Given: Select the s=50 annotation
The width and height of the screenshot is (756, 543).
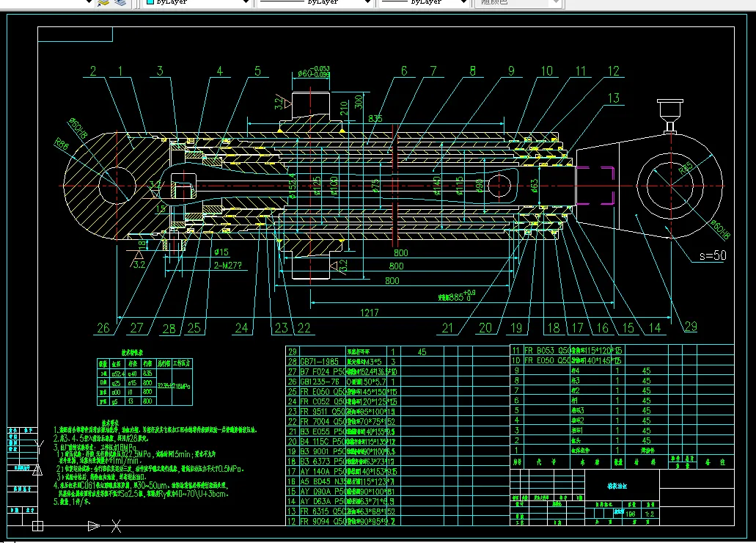Looking at the screenshot, I should pos(713,255).
